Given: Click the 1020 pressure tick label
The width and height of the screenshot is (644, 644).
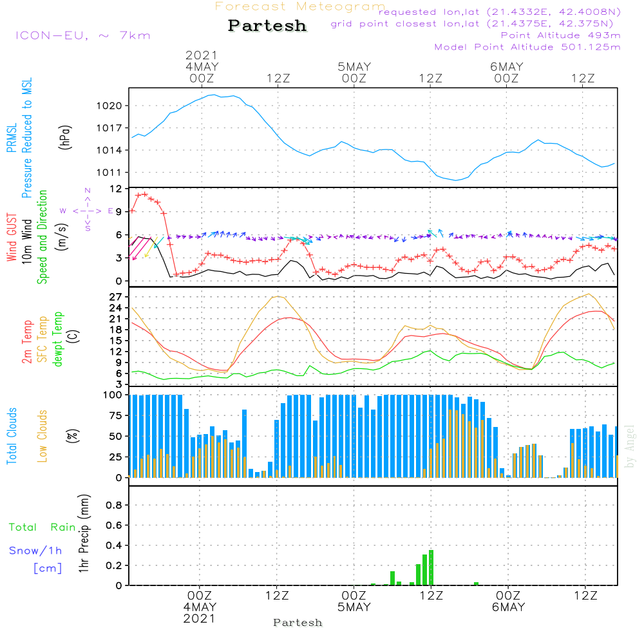Looking at the screenshot, I should tap(109, 106).
